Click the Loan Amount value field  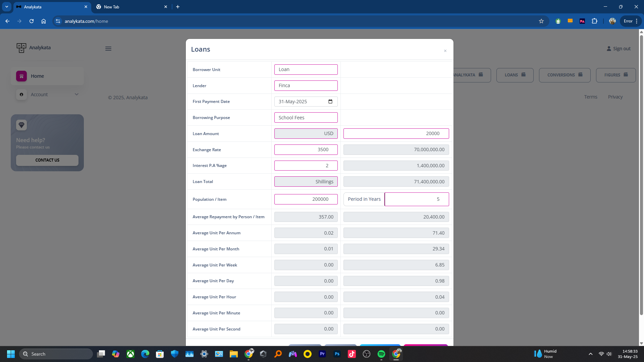(396, 133)
